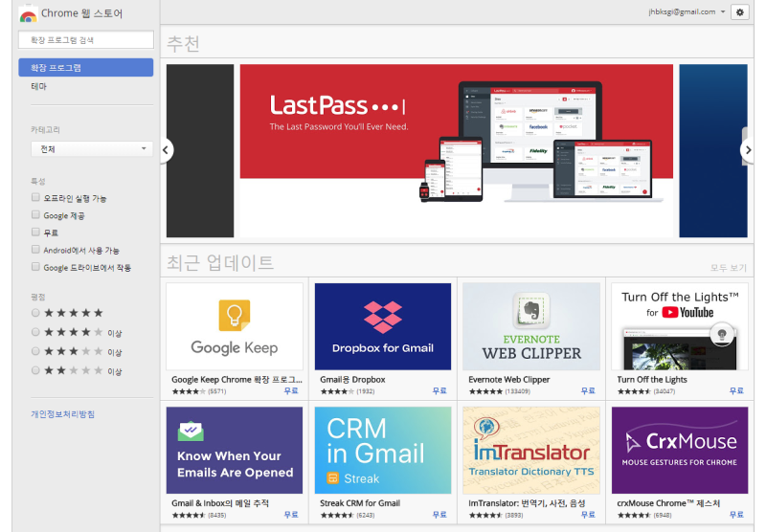Expand the '전체' category dropdown
766x532 pixels.
pyautogui.click(x=92, y=149)
